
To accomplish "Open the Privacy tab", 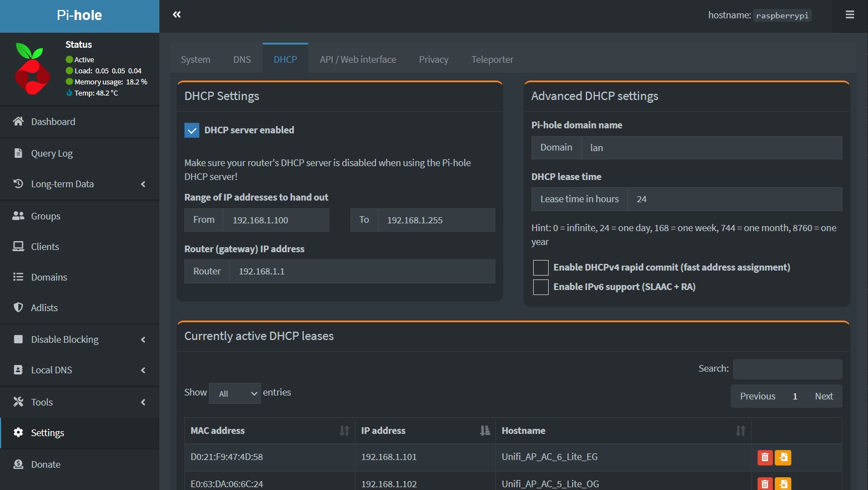I will (434, 59).
